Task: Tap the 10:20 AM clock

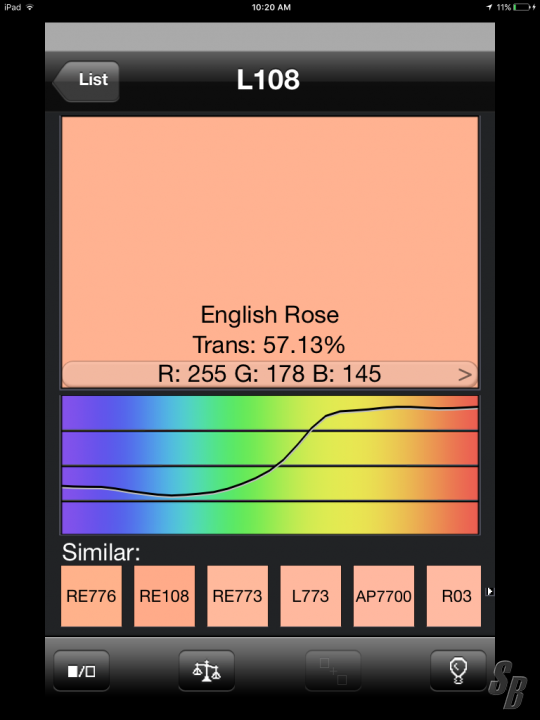Action: pyautogui.click(x=271, y=7)
